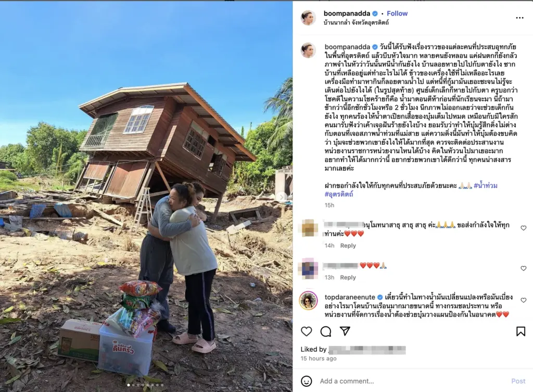Open emoji picker smiley icon
The image size is (533, 392).
306,381
